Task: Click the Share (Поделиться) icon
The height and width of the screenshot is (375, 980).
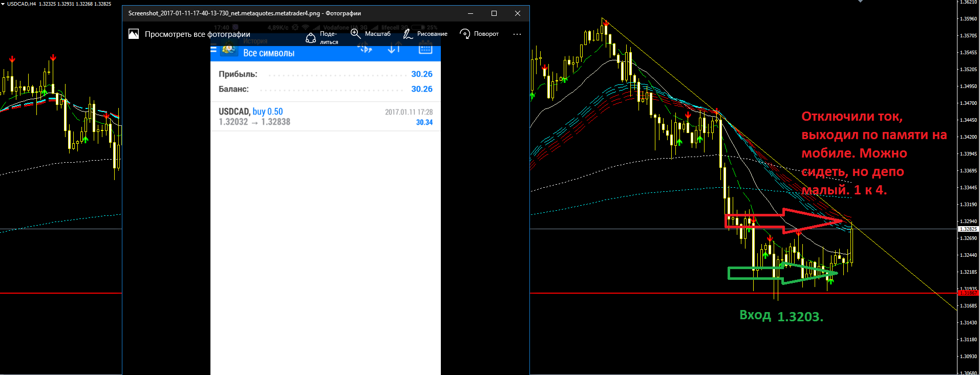Action: (x=311, y=38)
